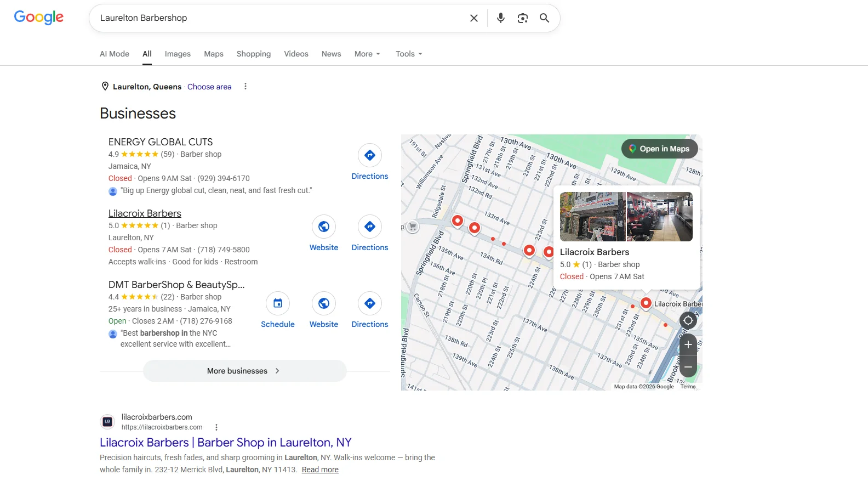
Task: Click the Open in Maps button
Action: click(x=660, y=149)
